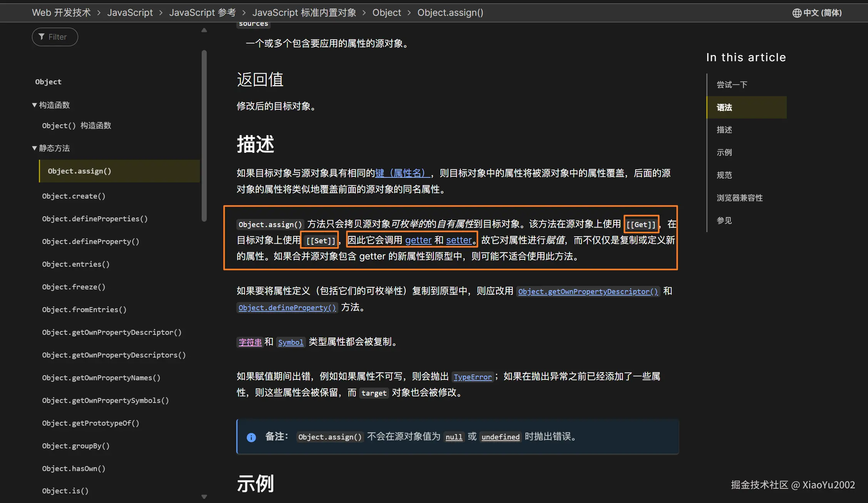Select Object.hasOwn() in the sidebar
This screenshot has width=868, height=503.
[74, 468]
